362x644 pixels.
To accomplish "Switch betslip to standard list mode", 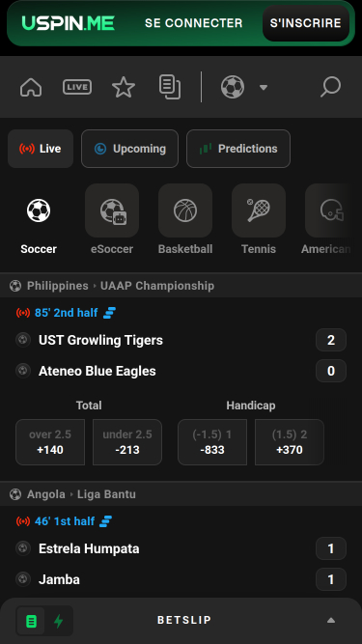I will point(31,621).
